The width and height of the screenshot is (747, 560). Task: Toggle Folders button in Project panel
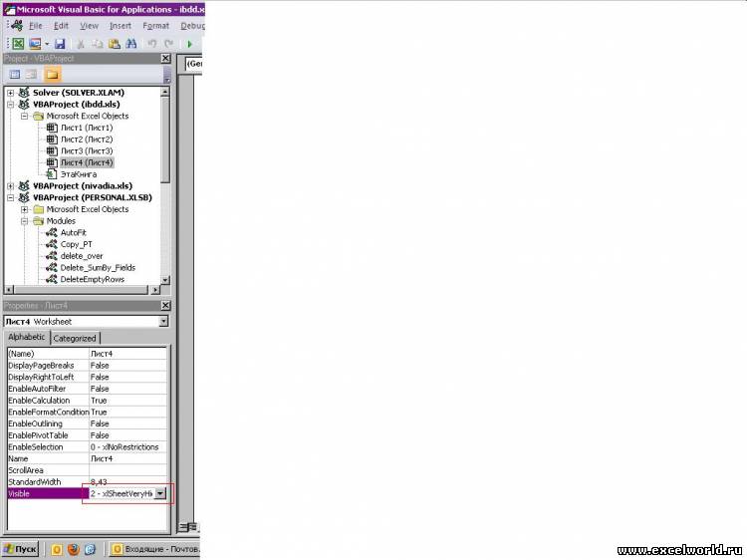click(52, 75)
